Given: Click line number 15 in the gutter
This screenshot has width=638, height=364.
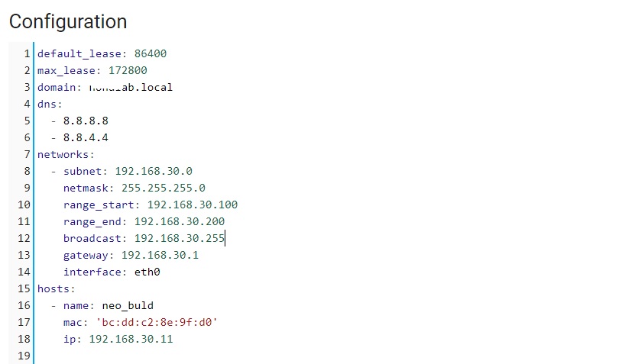Looking at the screenshot, I should pos(24,288).
